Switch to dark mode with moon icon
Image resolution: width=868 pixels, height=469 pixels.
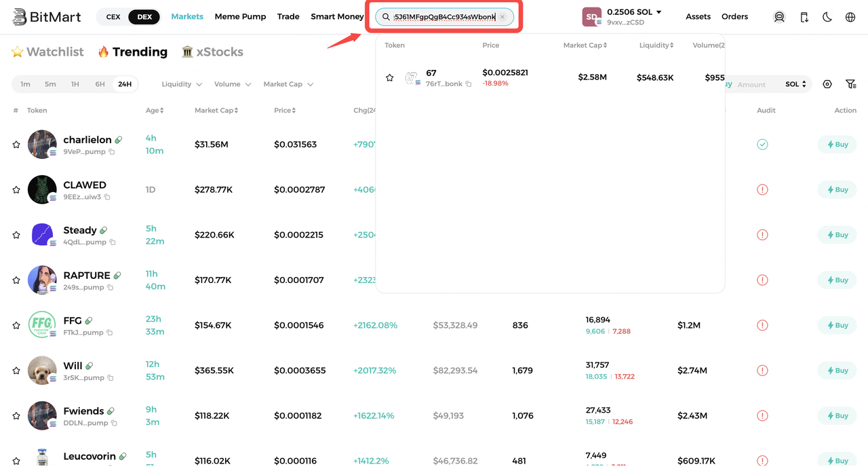[827, 17]
